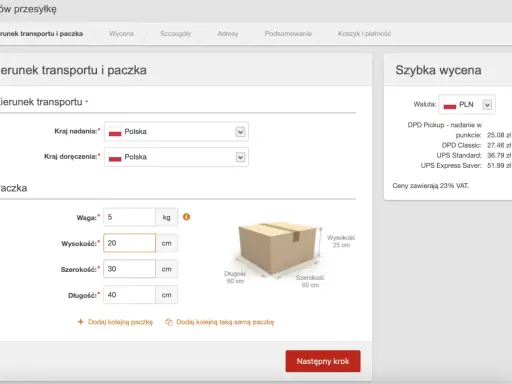Click the Szybka wycena panel heading

[x=438, y=70]
